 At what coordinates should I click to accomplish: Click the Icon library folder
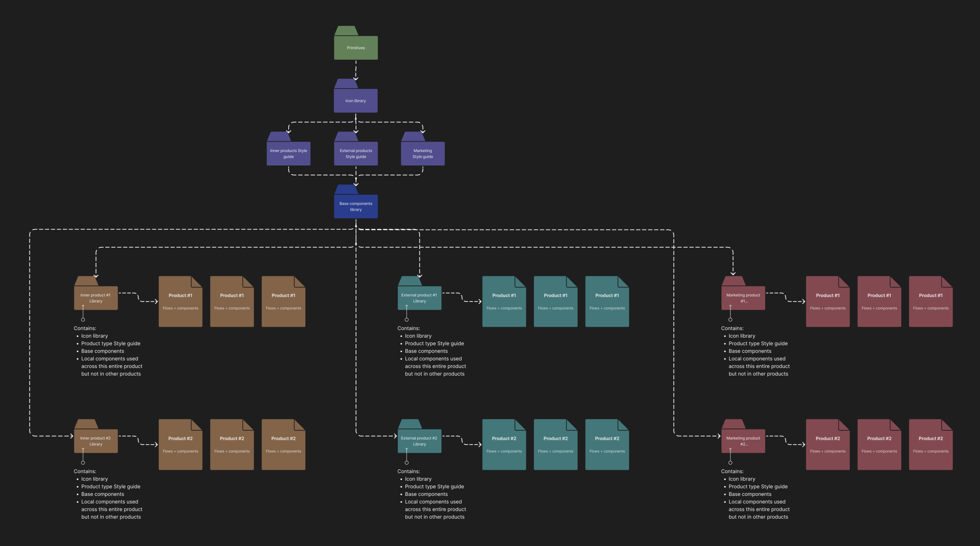coord(356,101)
